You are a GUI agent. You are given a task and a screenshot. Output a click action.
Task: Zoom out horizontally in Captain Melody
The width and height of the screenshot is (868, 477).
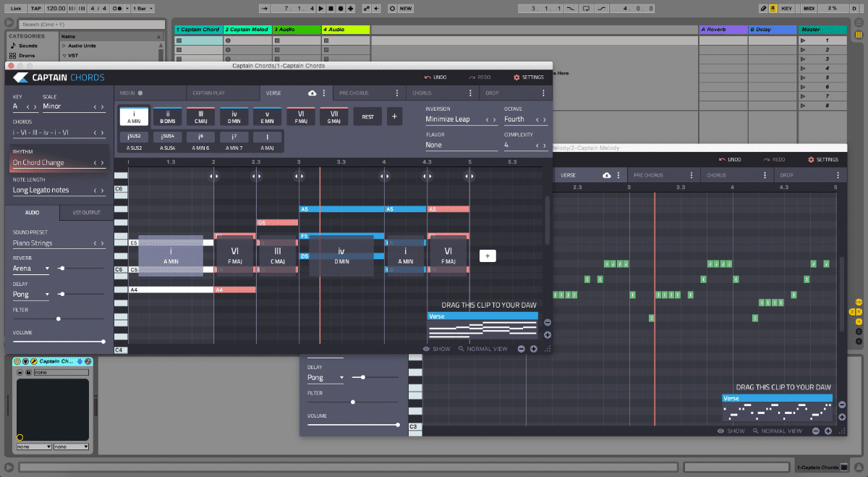(816, 431)
